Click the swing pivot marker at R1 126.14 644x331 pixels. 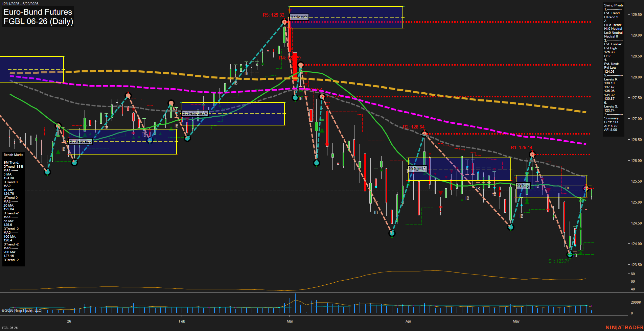532,155
